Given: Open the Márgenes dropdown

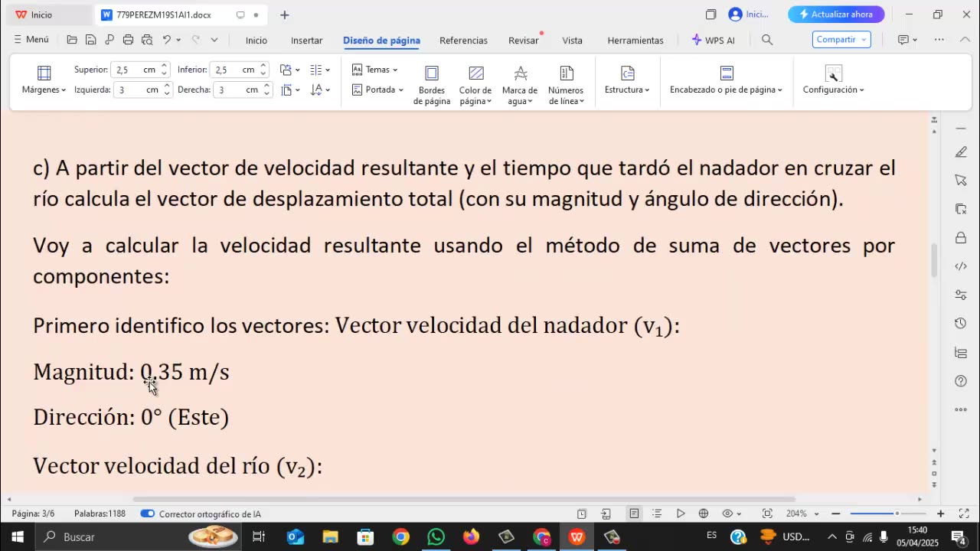Looking at the screenshot, I should point(44,80).
